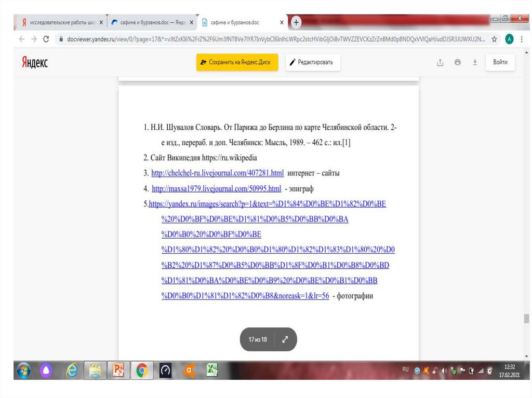Open File Explorer from taskbar

(96, 370)
